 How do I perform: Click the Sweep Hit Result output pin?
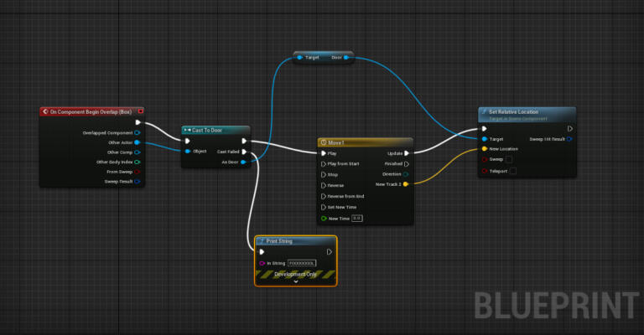tap(569, 139)
